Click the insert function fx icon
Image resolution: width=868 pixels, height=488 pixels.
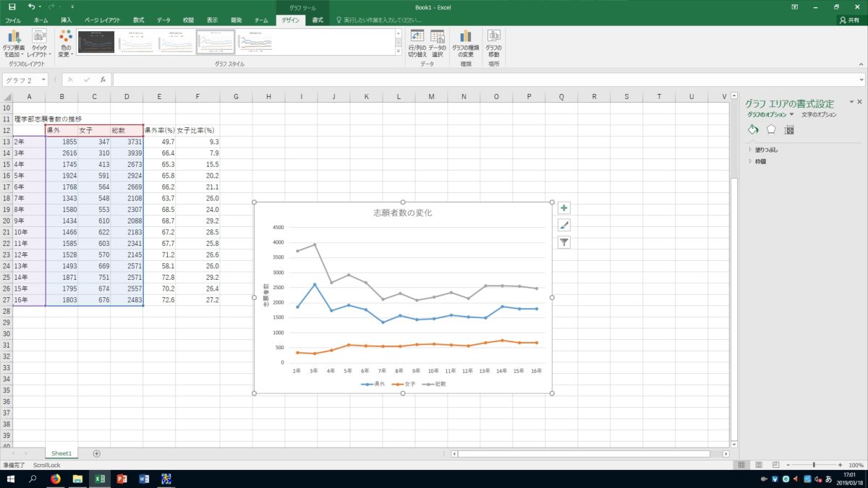(x=103, y=80)
